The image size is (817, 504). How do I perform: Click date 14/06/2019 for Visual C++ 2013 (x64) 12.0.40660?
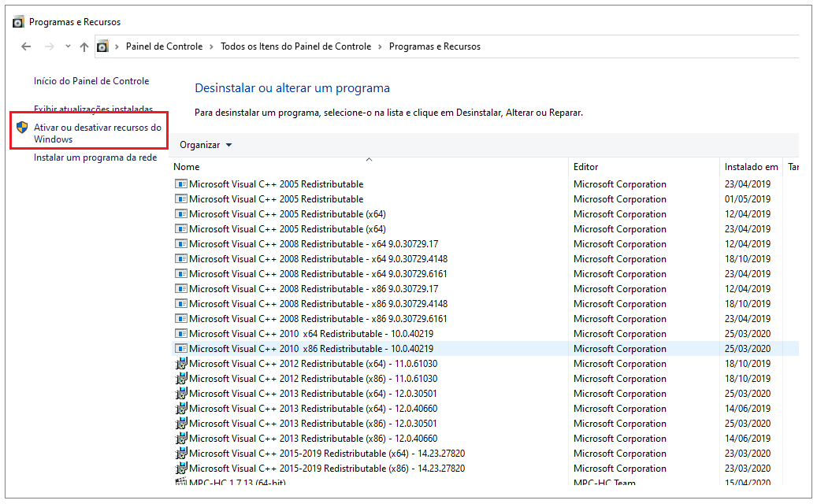[747, 409]
